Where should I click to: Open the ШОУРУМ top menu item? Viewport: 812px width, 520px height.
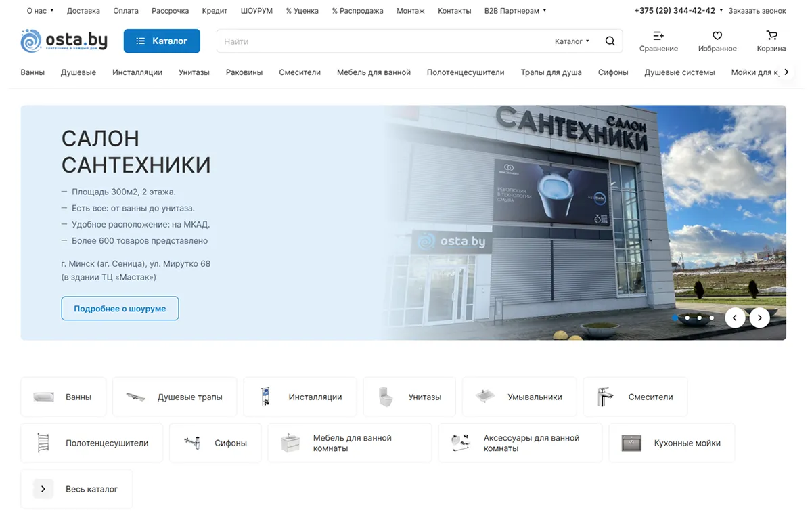256,11
